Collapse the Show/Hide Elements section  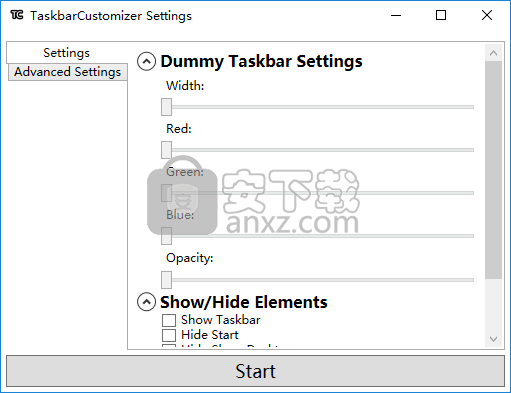tap(146, 302)
